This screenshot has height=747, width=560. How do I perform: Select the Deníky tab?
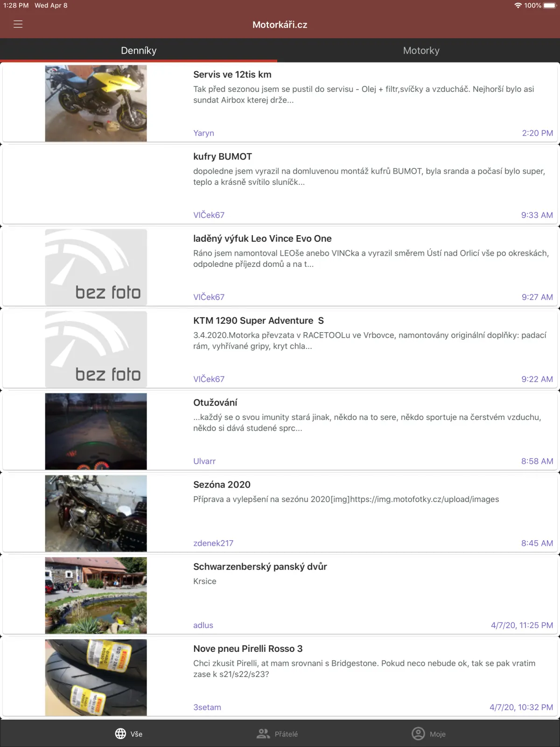(x=139, y=50)
